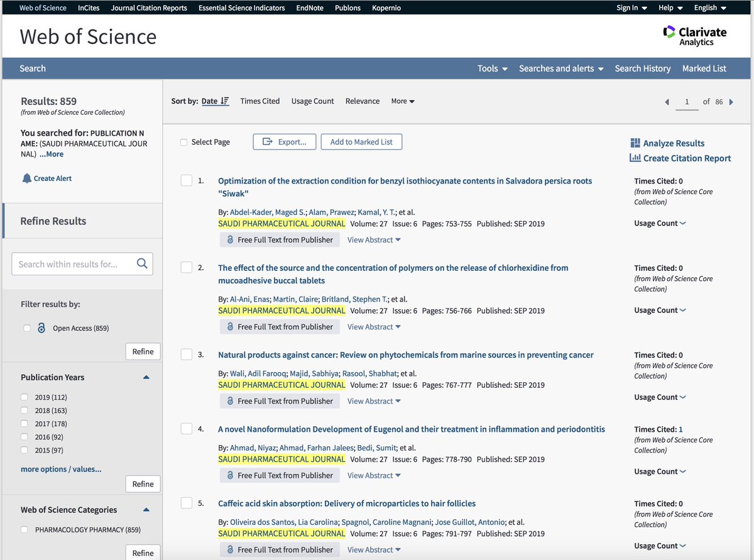Screen dimensions: 754x560
Task: Enable the Open Access (859) filter
Action: 26,328
